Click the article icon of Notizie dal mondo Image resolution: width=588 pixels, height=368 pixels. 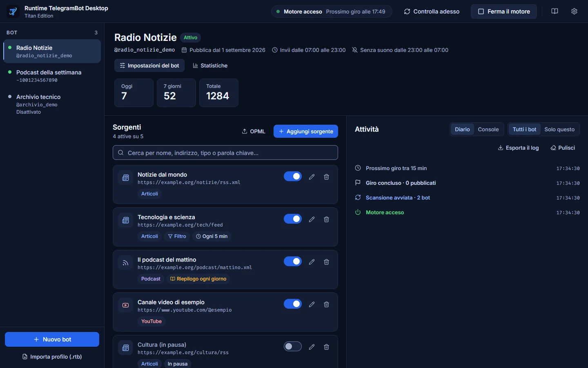(x=125, y=177)
